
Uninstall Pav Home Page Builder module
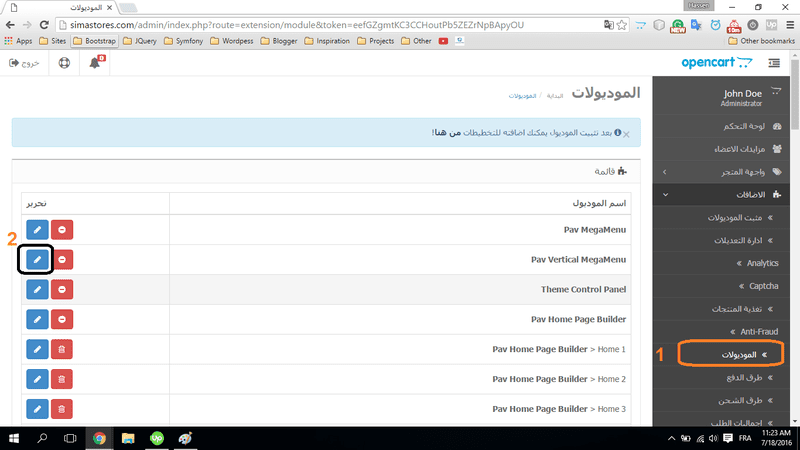click(62, 319)
